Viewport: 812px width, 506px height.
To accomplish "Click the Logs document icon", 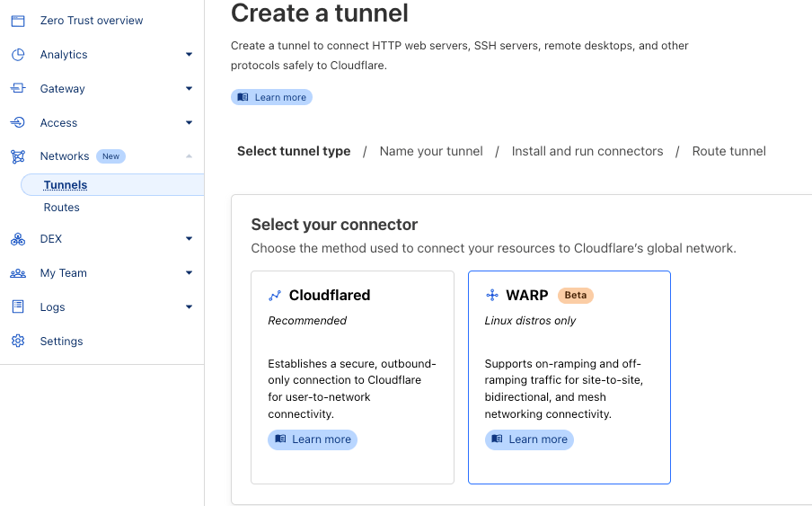I will pos(18,306).
